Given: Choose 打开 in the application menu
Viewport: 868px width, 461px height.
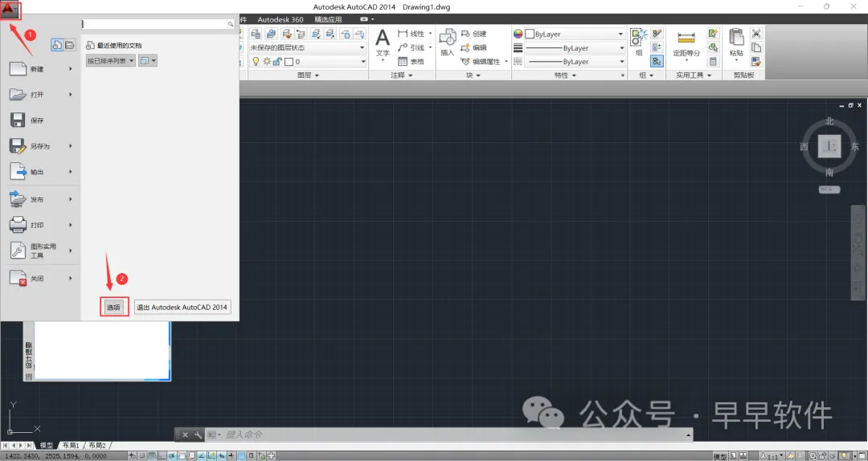Looking at the screenshot, I should 40,95.
